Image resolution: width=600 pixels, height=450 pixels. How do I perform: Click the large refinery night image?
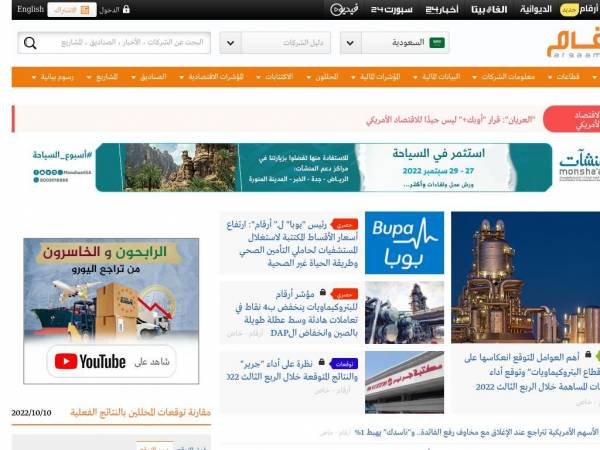click(x=525, y=277)
